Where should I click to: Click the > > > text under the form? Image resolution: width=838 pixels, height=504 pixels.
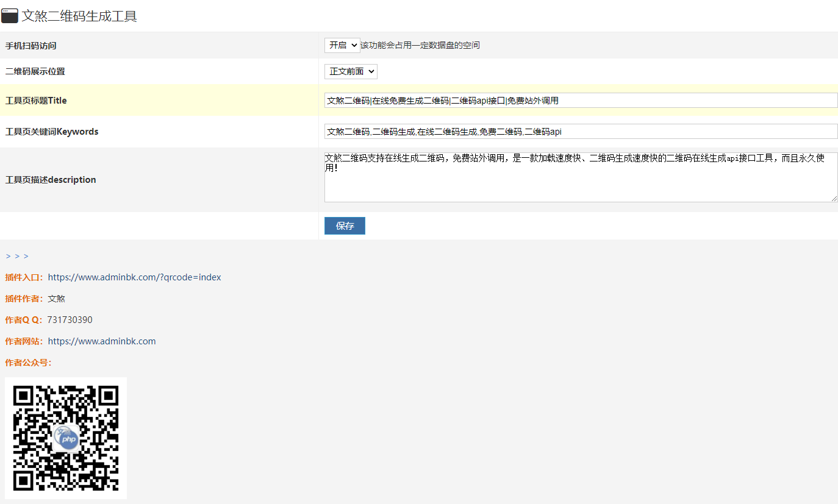click(x=17, y=256)
